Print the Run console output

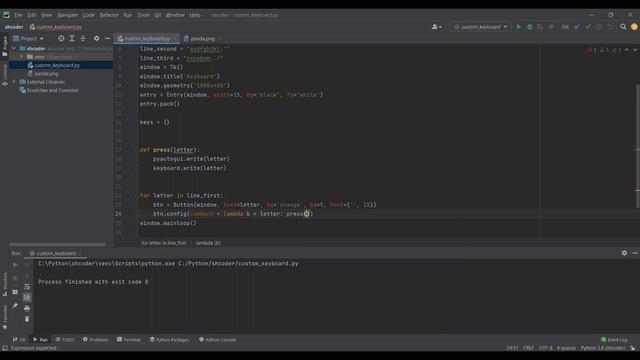coord(27,308)
